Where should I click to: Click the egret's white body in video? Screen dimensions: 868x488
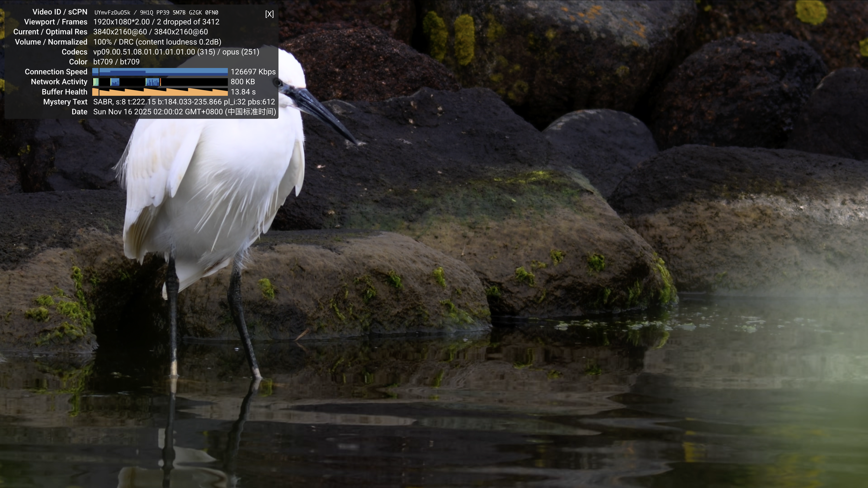(209, 189)
